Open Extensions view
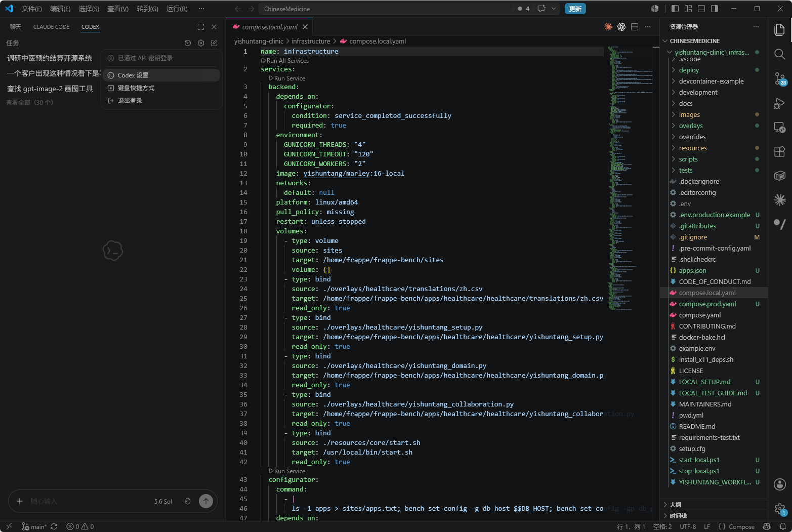Image resolution: width=792 pixels, height=532 pixels. point(780,151)
